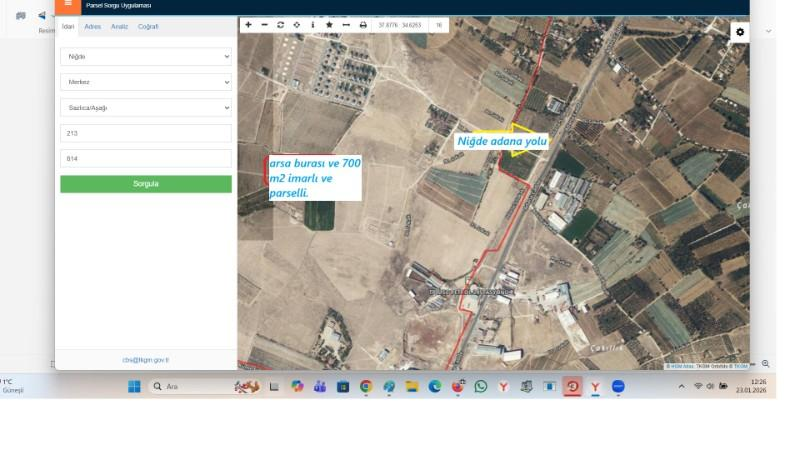
Task: Open WhatsApp on taskbar
Action: (481, 386)
